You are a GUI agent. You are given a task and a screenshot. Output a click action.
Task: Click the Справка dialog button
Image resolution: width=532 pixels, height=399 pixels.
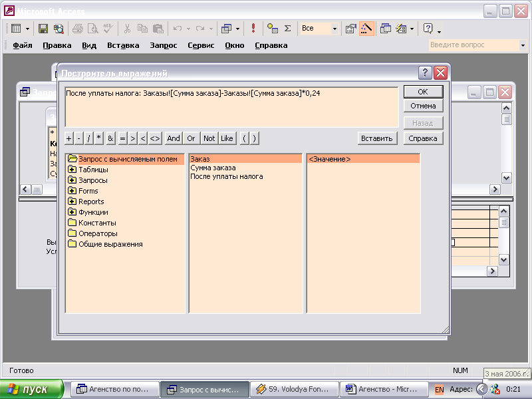(423, 138)
